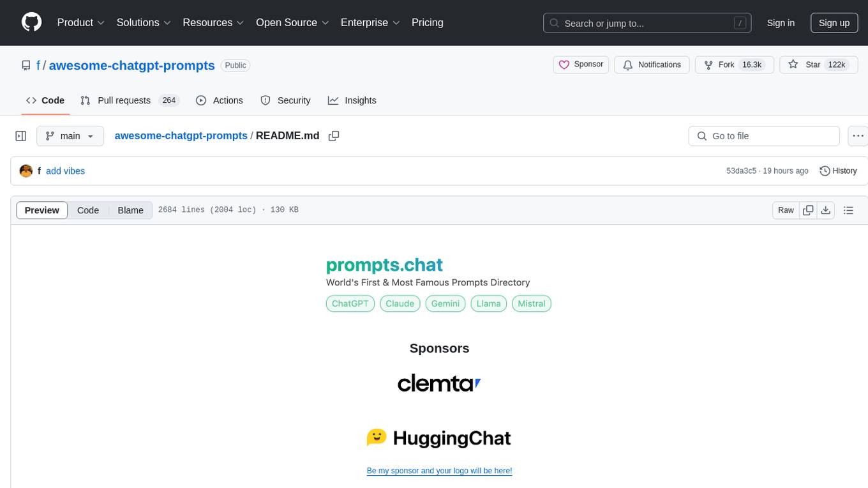Open commit hash 53da3c5

(x=741, y=171)
